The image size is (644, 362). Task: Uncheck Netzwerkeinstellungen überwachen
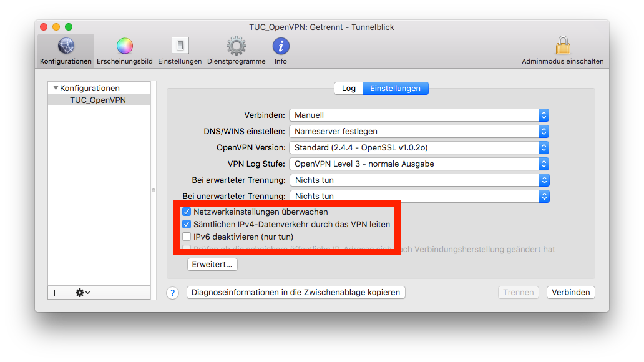tap(187, 212)
